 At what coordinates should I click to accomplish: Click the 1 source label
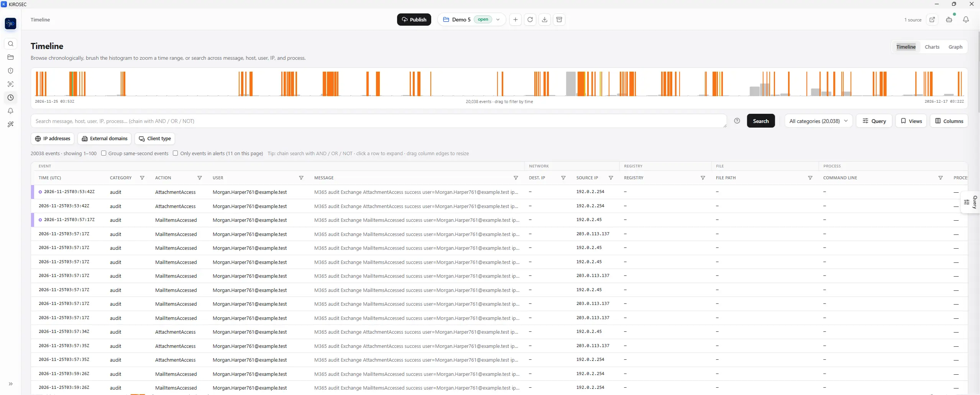point(913,20)
